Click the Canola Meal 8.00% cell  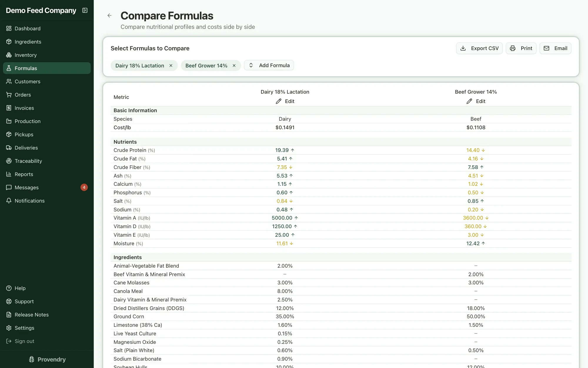285,291
